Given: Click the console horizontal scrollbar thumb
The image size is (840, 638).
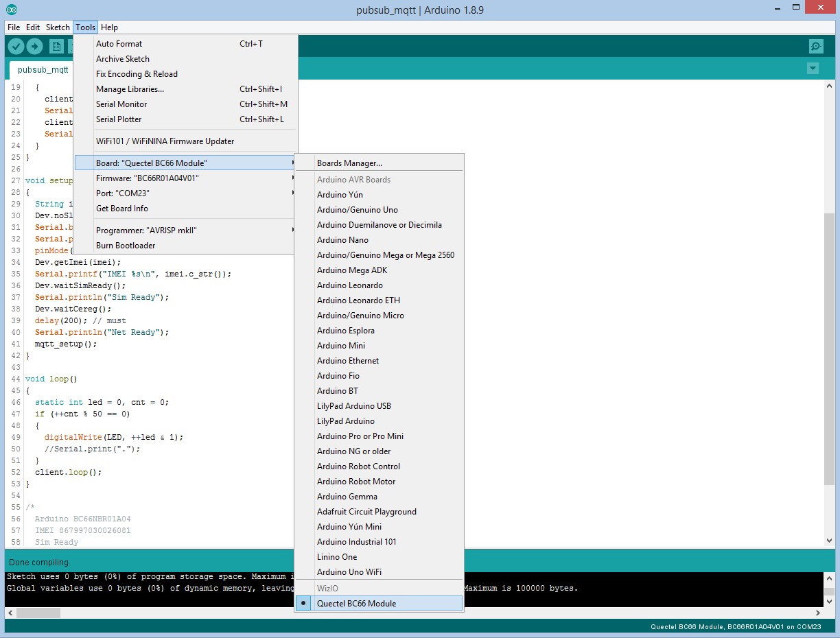Looking at the screenshot, I should tap(38, 613).
